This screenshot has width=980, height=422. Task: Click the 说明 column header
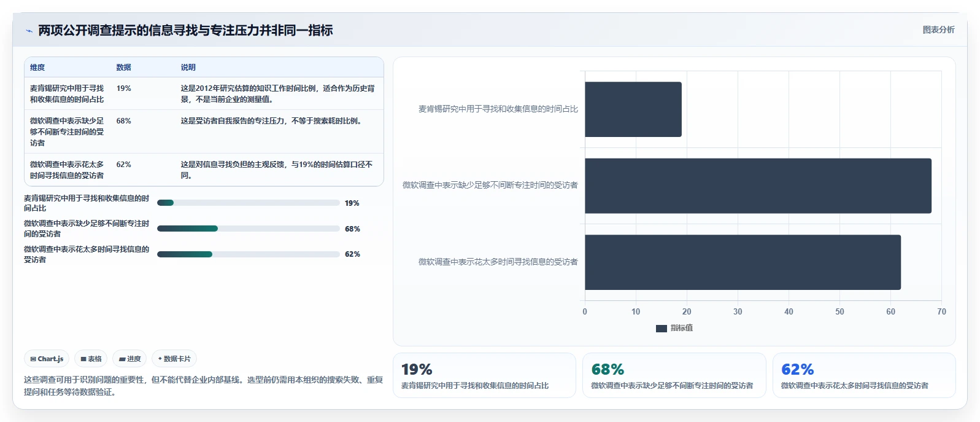coord(188,68)
